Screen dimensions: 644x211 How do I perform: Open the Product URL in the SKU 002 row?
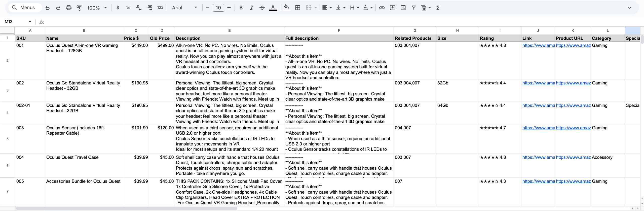tap(573, 83)
